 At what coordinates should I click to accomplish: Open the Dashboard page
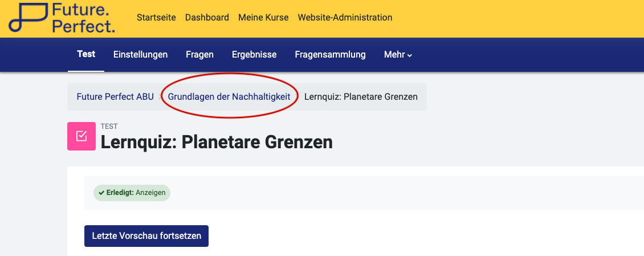[207, 18]
